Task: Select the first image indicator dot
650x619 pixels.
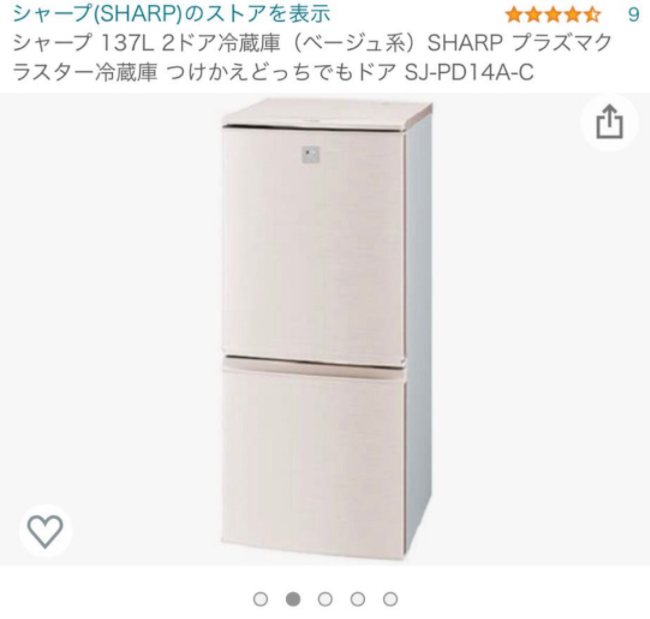Action: [x=260, y=599]
